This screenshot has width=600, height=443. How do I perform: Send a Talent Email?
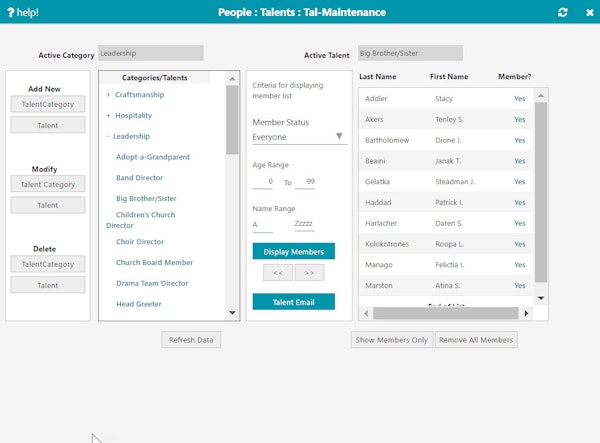point(293,302)
